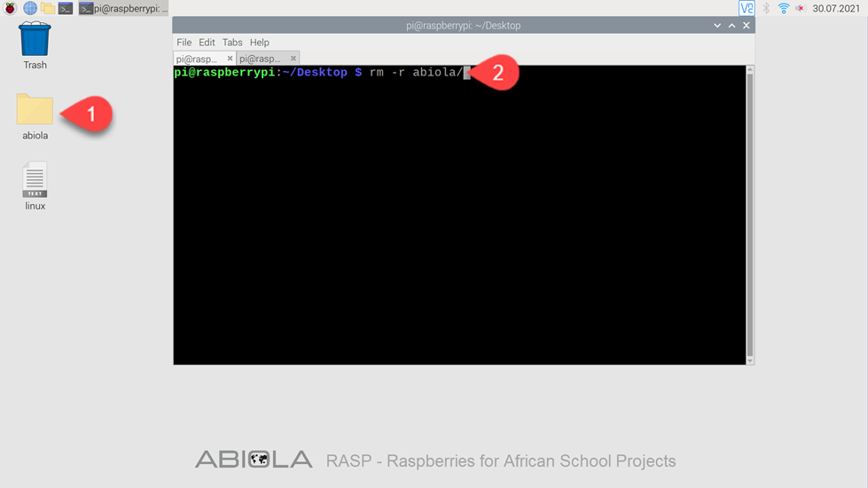868x488 pixels.
Task: Open the Wi-Fi network menu
Action: (783, 8)
